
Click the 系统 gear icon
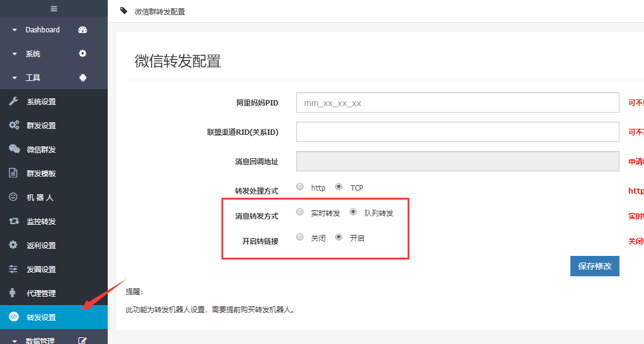83,53
